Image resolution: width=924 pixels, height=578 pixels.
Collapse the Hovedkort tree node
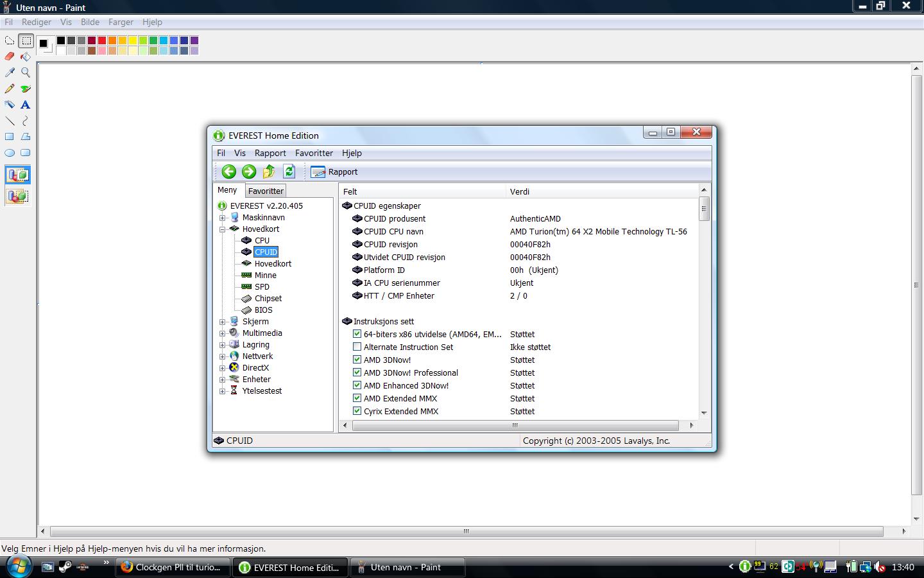(223, 229)
